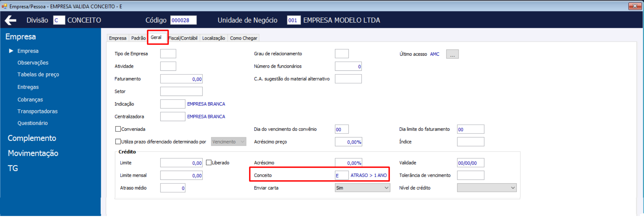
Task: Check the Liberado credit checkbox
Action: pyautogui.click(x=209, y=162)
